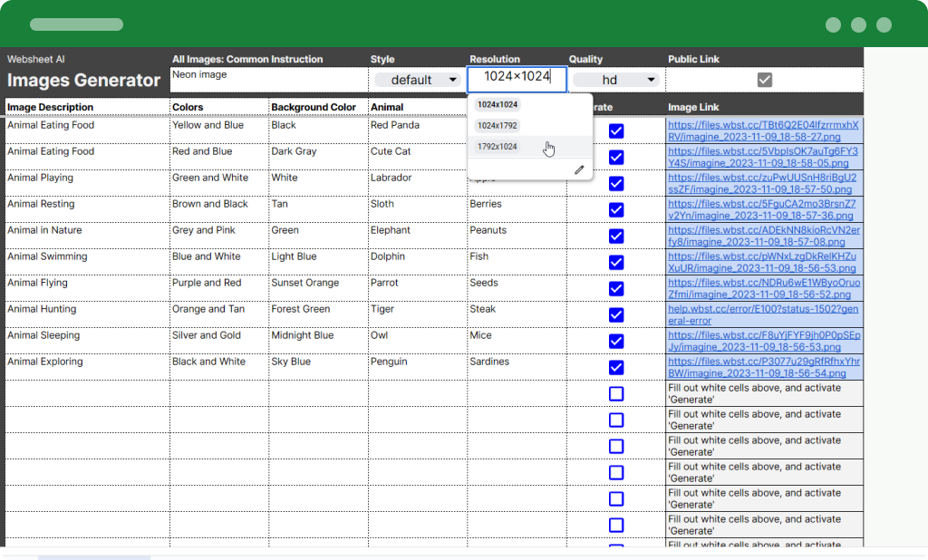
Task: Toggle the Generate checkbox for the Penguin row
Action: 616,368
